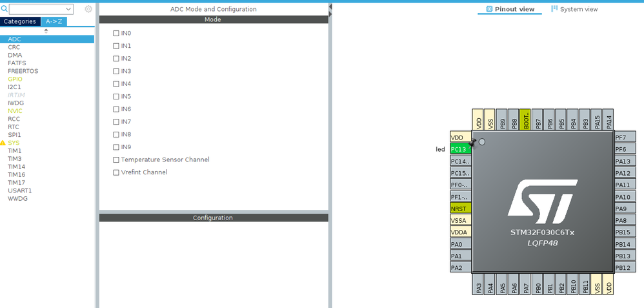This screenshot has height=308, width=644.
Task: Enable the IN9 checkbox
Action: 116,147
